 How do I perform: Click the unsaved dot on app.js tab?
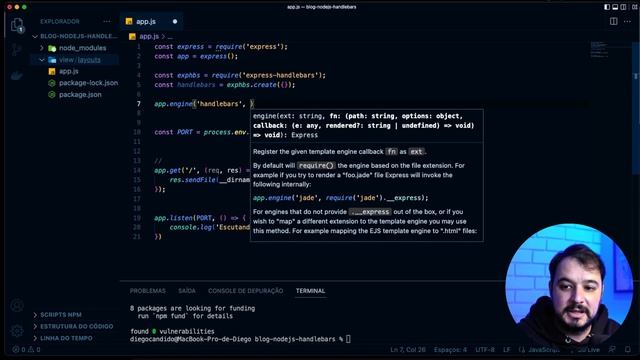[175, 21]
